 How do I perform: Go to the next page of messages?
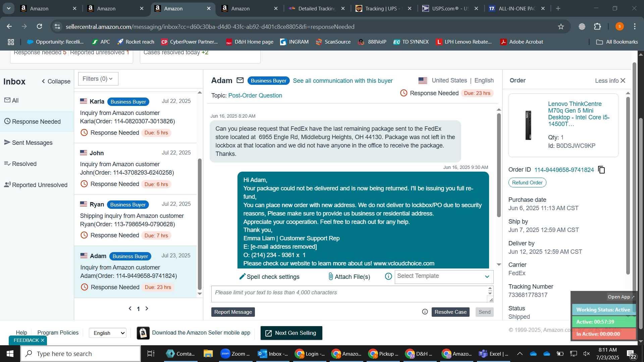coord(147,309)
